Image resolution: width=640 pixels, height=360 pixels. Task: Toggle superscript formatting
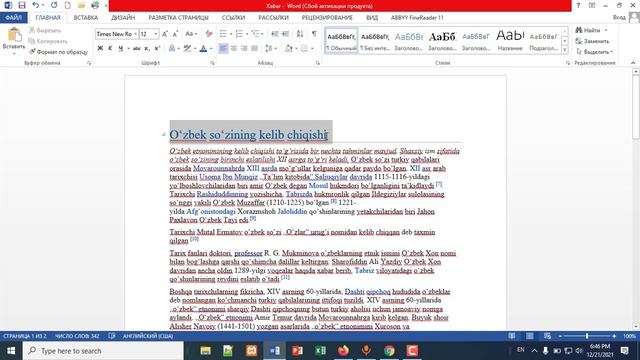point(157,49)
